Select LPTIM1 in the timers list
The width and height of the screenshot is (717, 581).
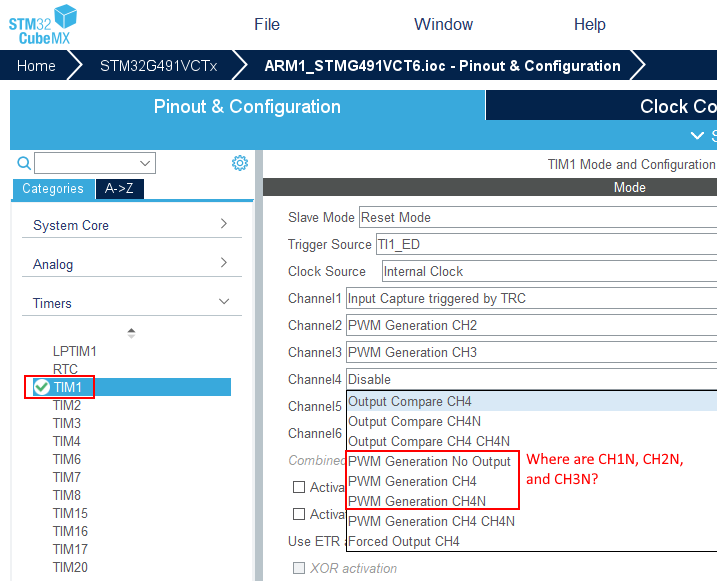(75, 351)
